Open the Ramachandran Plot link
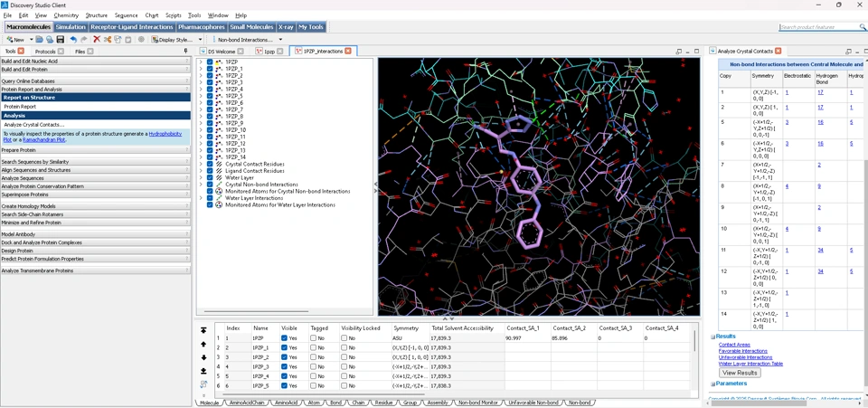Image resolution: width=868 pixels, height=408 pixels. click(x=46, y=140)
